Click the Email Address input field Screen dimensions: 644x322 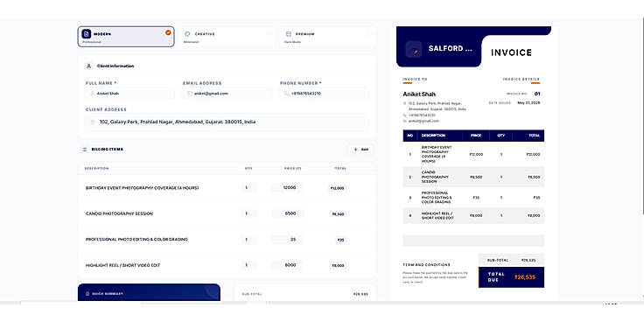(227, 94)
